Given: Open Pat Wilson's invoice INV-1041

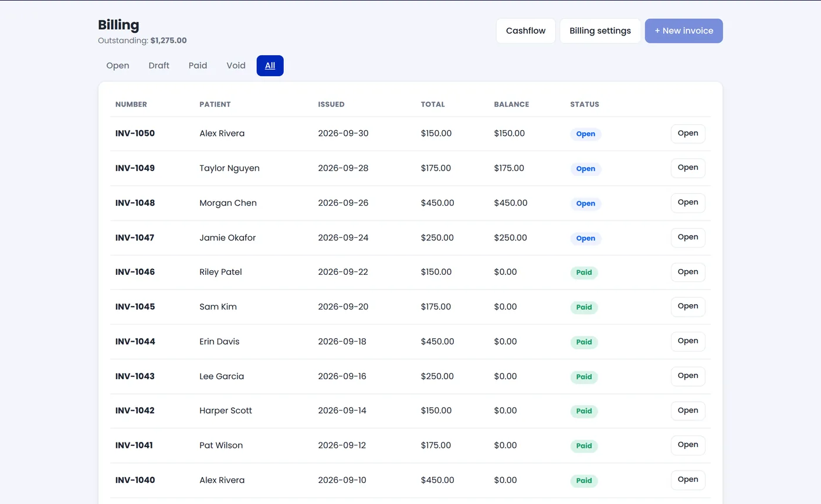Looking at the screenshot, I should pyautogui.click(x=688, y=445).
